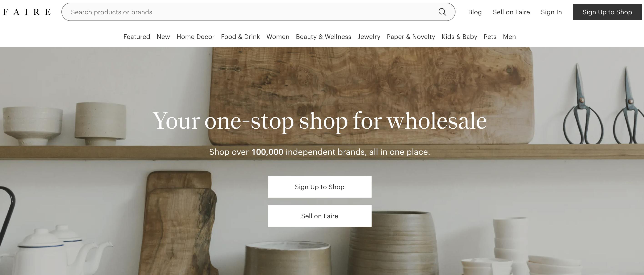The image size is (644, 275).
Task: Browse the Home Decor category
Action: pyautogui.click(x=195, y=37)
